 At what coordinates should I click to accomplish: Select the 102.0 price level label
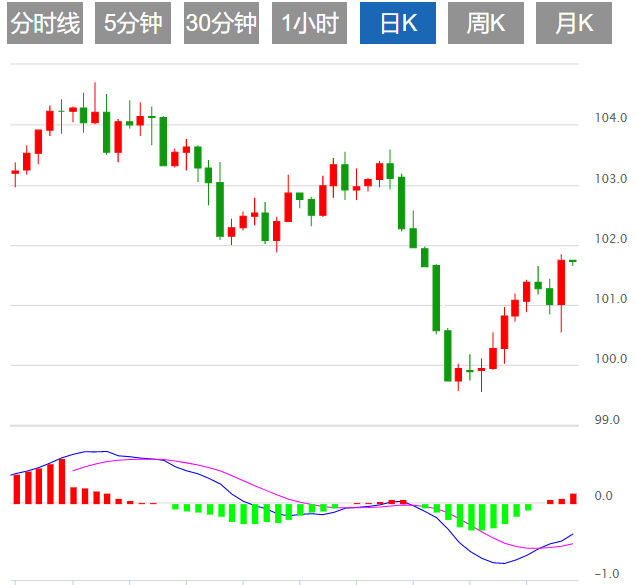coord(608,239)
